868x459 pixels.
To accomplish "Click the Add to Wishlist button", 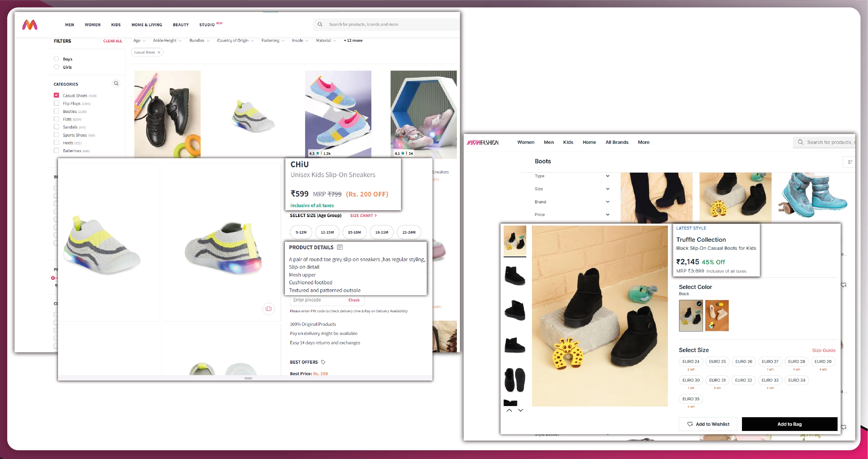I will [x=708, y=424].
